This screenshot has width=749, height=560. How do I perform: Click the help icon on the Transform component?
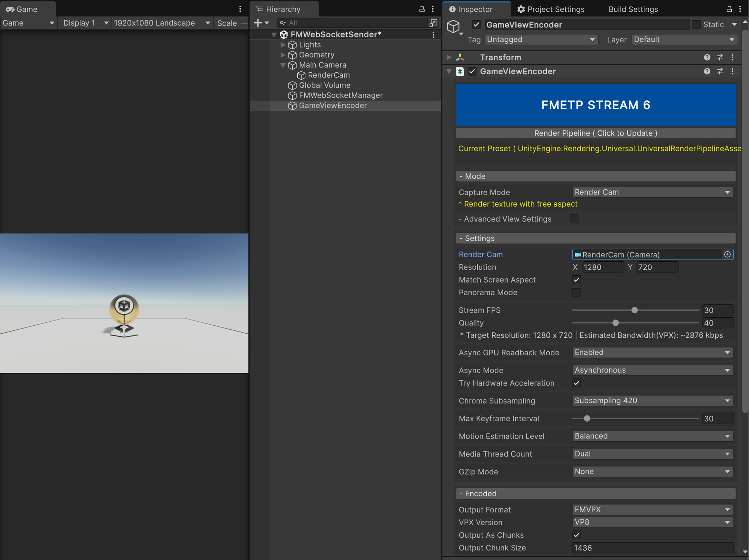click(708, 57)
